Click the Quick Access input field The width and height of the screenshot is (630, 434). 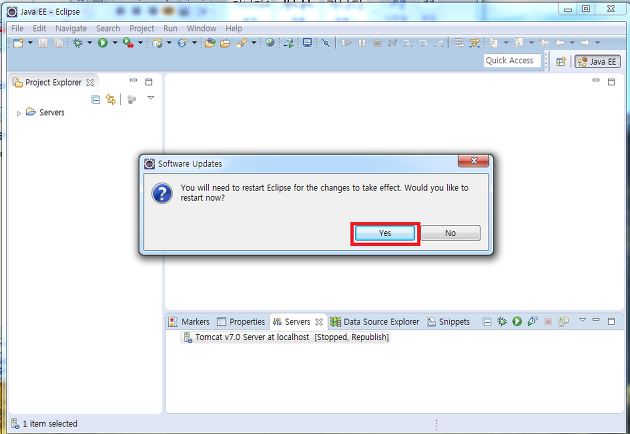tap(512, 61)
